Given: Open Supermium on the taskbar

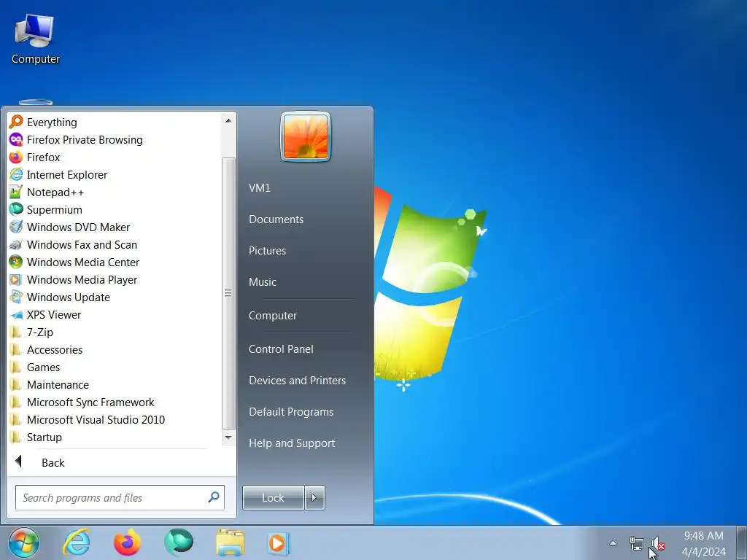Looking at the screenshot, I should pyautogui.click(x=179, y=542).
